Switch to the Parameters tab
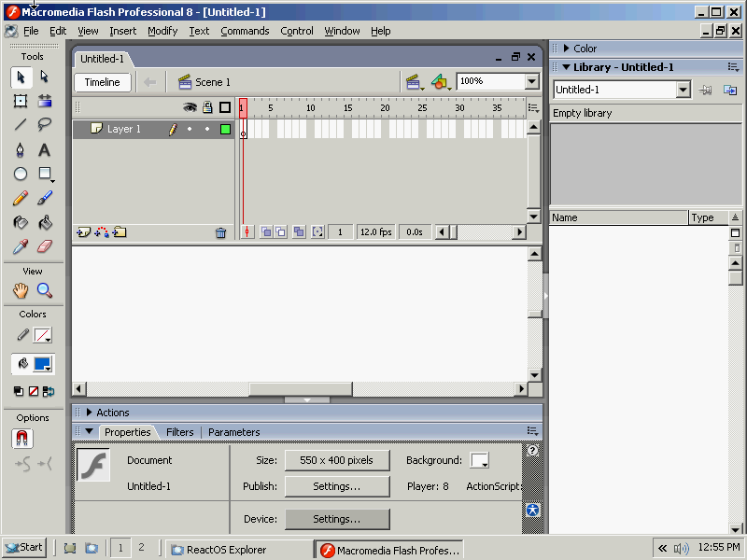Image resolution: width=747 pixels, height=560 pixels. [x=234, y=432]
